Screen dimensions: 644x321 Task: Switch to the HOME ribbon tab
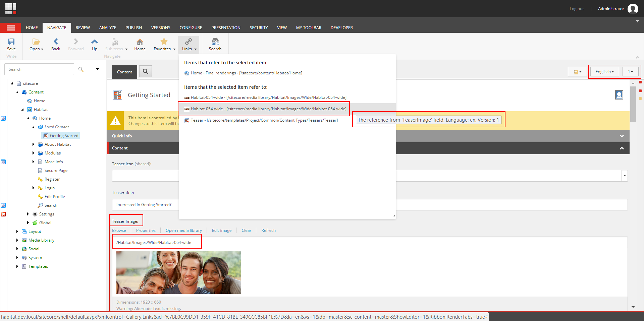(32, 28)
